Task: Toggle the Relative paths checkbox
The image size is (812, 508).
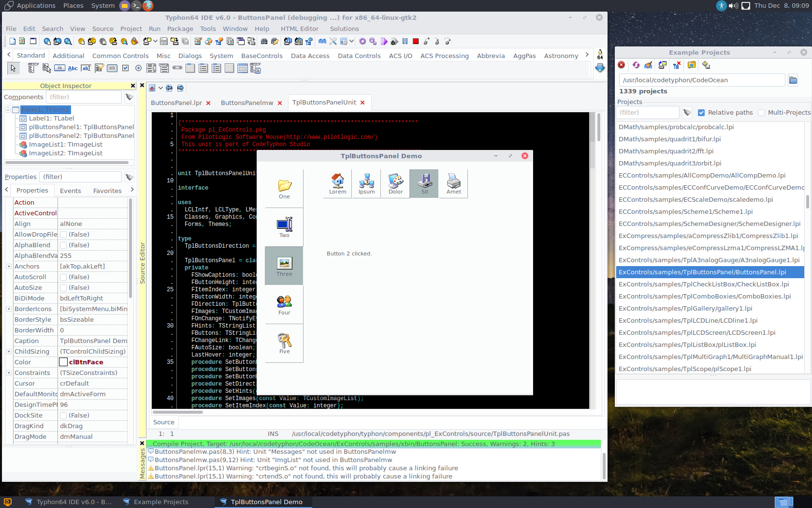Action: click(x=701, y=113)
